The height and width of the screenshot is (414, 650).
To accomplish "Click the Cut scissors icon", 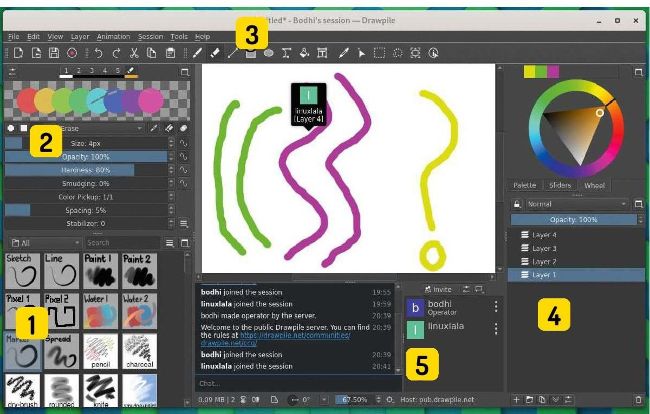I will coord(134,52).
